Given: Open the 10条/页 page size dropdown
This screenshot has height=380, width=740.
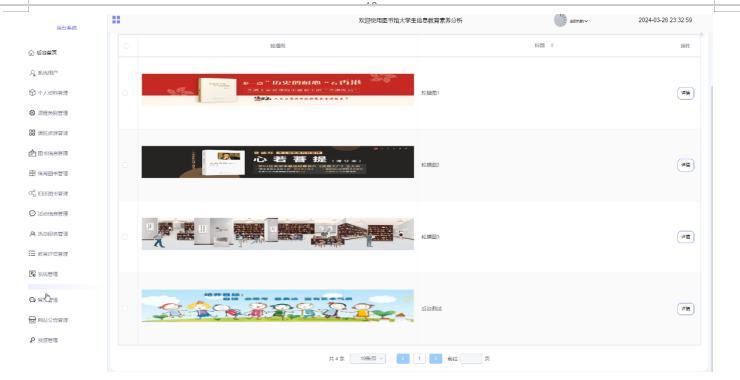Looking at the screenshot, I should (x=368, y=359).
